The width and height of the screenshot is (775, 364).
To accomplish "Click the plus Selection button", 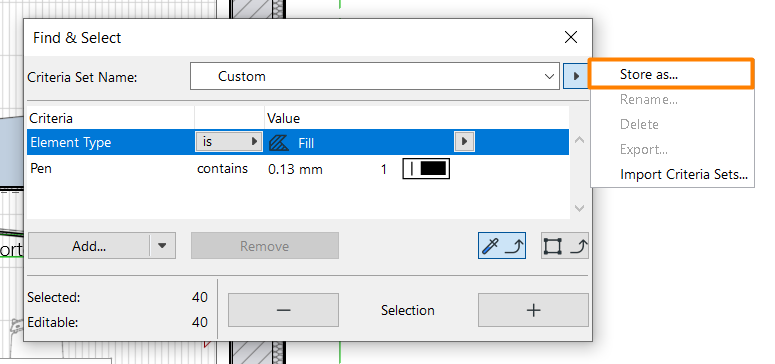I will (533, 310).
